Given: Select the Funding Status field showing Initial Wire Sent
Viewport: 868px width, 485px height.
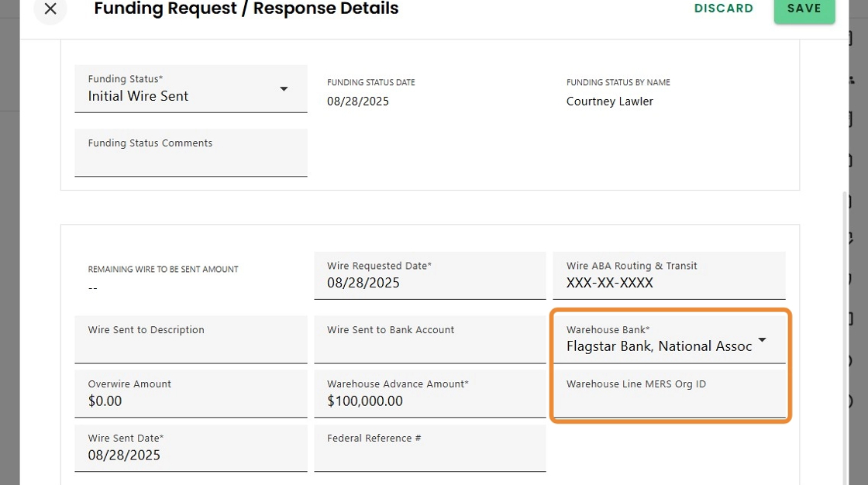Looking at the screenshot, I should click(x=178, y=96).
